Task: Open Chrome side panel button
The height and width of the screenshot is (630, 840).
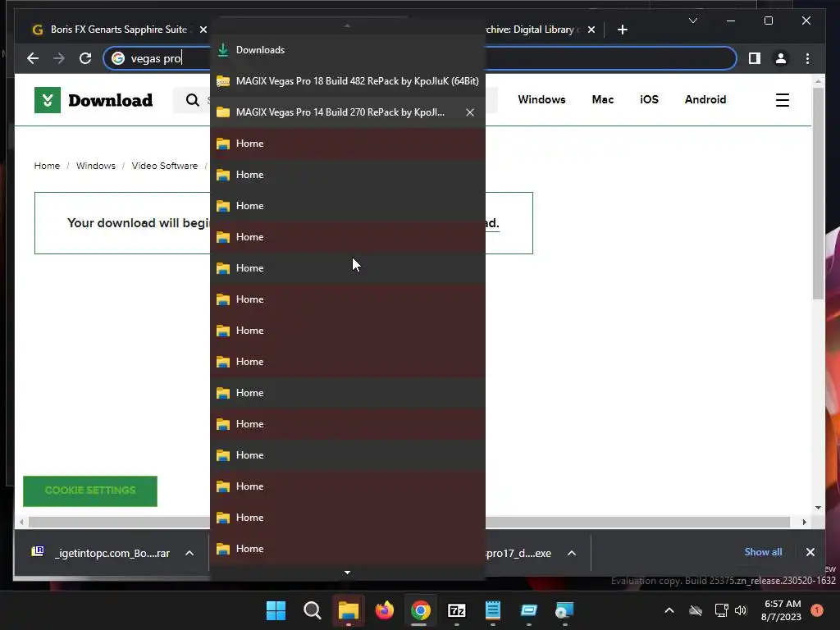Action: 755,58
